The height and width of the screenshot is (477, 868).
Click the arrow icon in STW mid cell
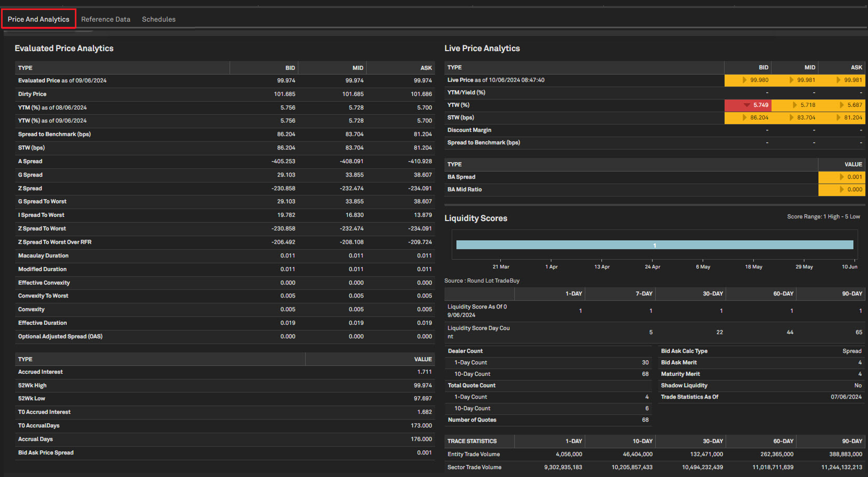[x=791, y=118]
